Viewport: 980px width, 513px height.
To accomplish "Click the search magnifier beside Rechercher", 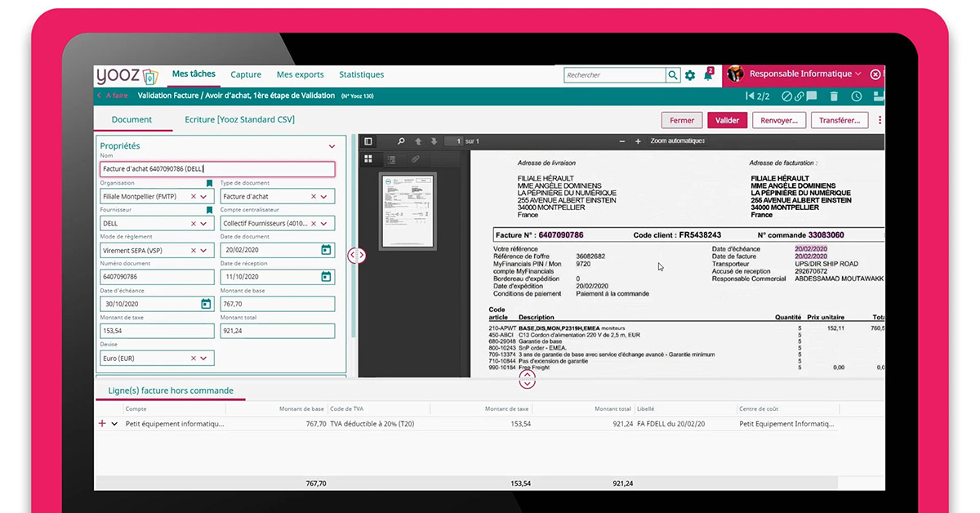I will click(x=673, y=75).
